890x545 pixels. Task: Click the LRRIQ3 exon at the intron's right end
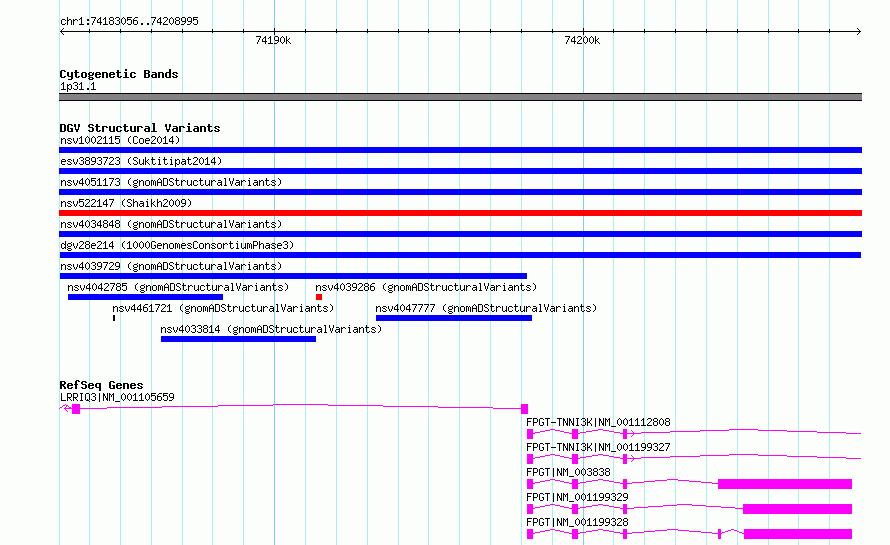pyautogui.click(x=524, y=409)
